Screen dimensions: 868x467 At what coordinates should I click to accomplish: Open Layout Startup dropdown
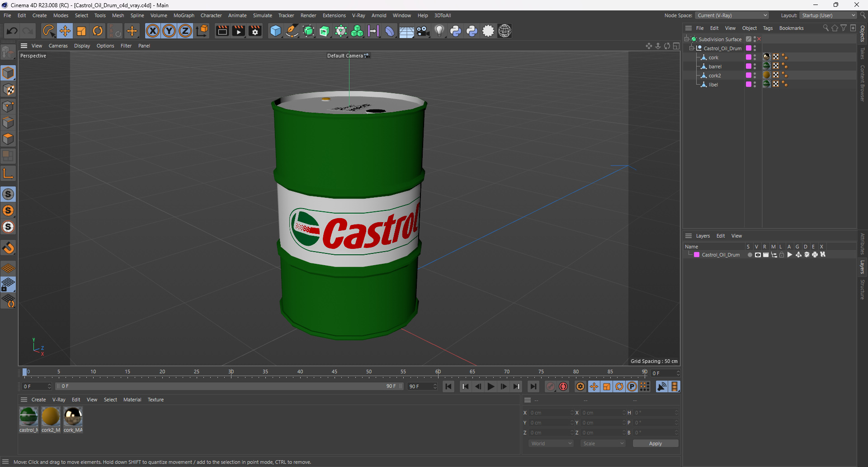coord(829,15)
